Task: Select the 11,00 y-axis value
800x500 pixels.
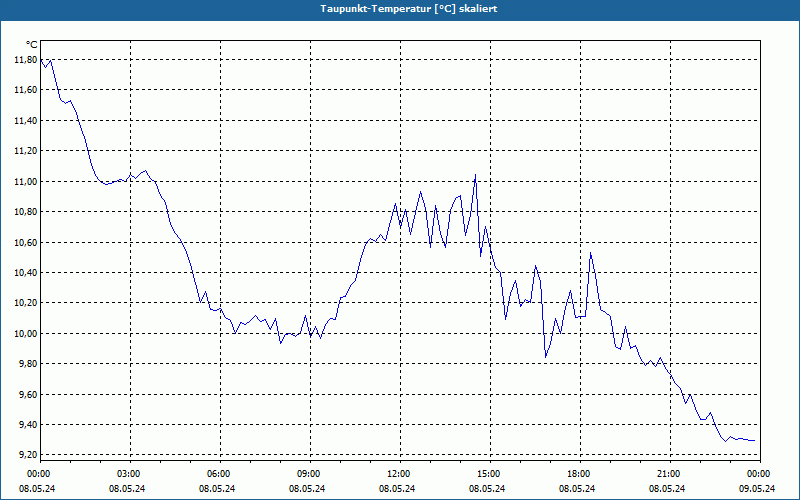Action: coord(26,182)
